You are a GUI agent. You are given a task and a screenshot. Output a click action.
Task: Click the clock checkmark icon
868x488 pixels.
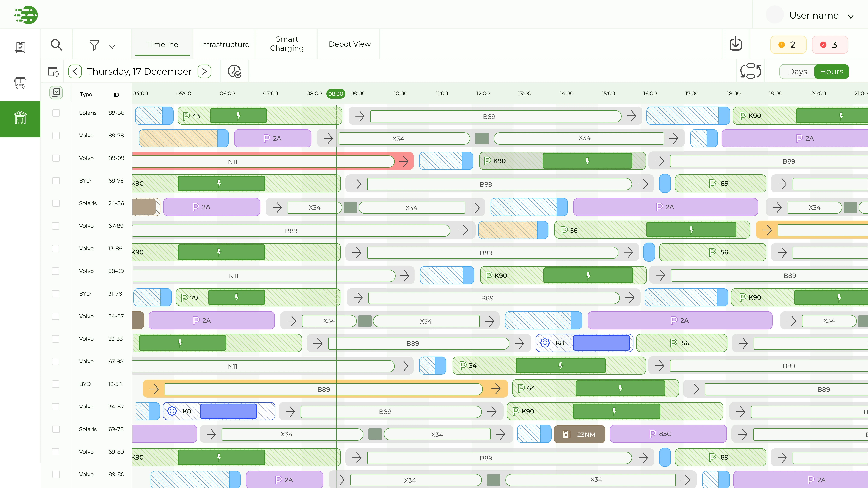click(234, 71)
